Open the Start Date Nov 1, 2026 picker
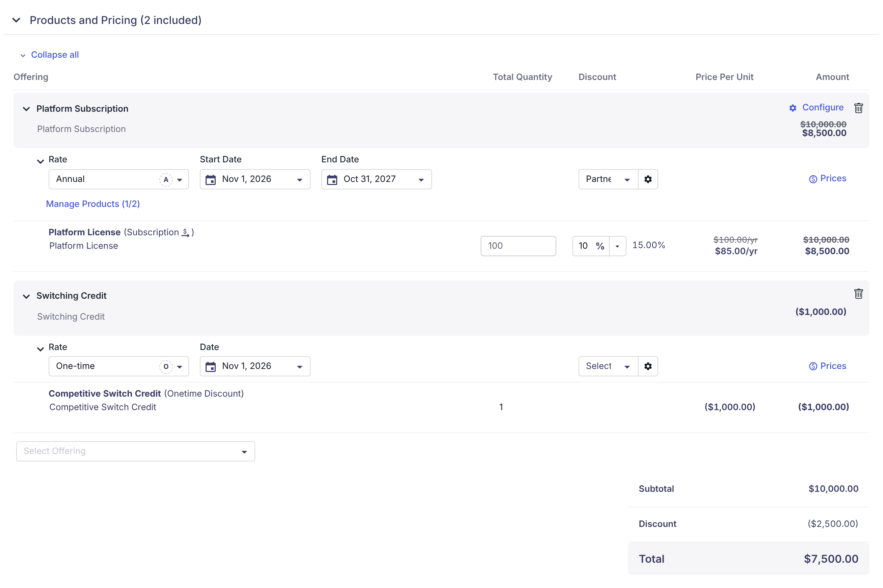 click(255, 179)
